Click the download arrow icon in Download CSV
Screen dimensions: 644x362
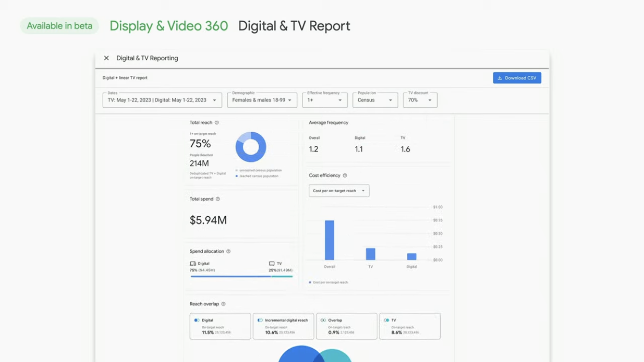500,78
